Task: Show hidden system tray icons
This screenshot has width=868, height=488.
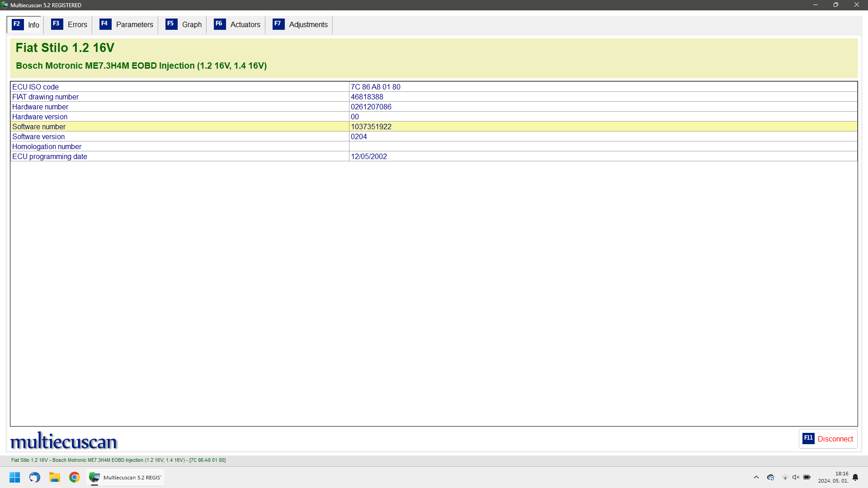Action: click(756, 477)
